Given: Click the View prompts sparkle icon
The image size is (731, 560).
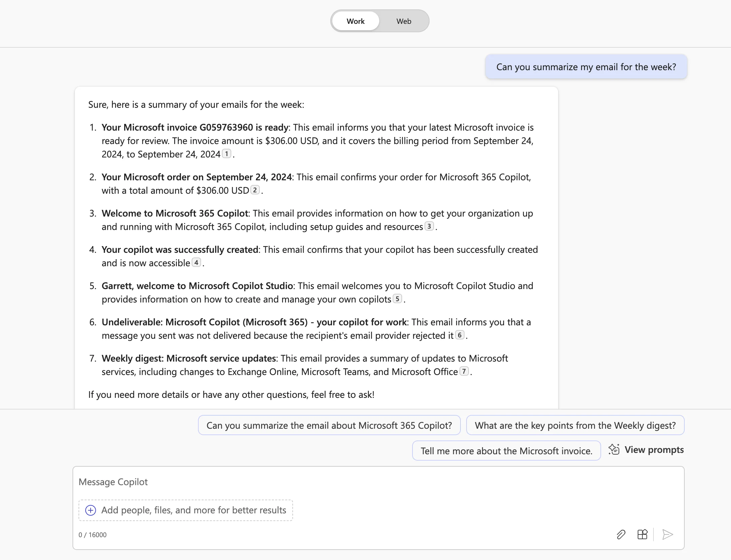Looking at the screenshot, I should pos(614,450).
